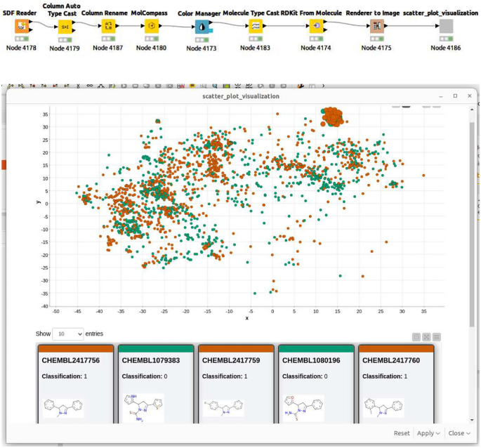Select the RDKit From Molecule node
The image size is (481, 448).
[317, 27]
